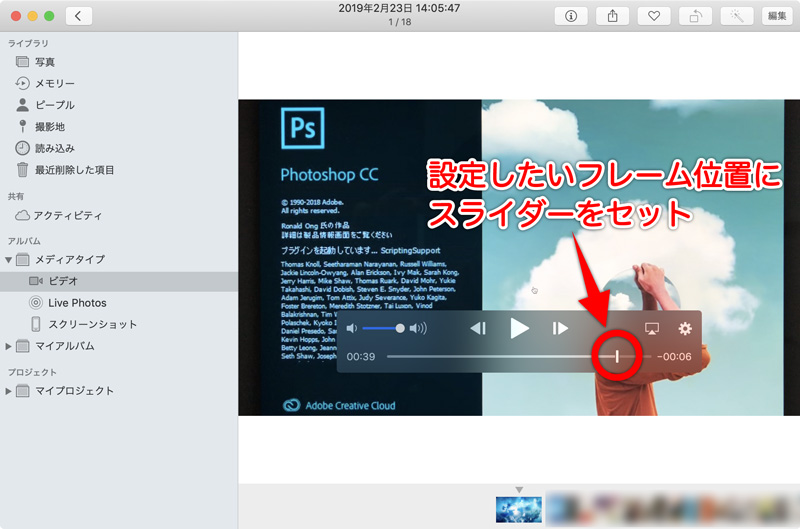Click the video frame showing Photoshop CC
800x529 pixels.
pos(519,258)
